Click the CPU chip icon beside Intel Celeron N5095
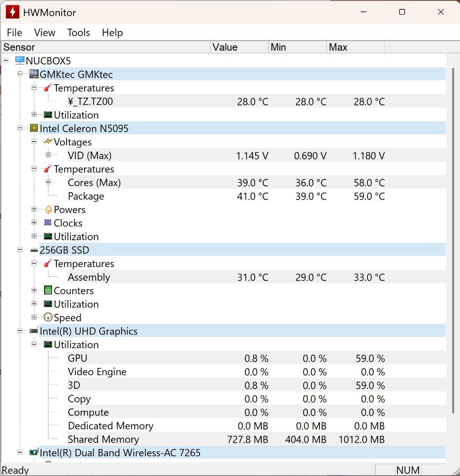This screenshot has width=460, height=476. (34, 128)
